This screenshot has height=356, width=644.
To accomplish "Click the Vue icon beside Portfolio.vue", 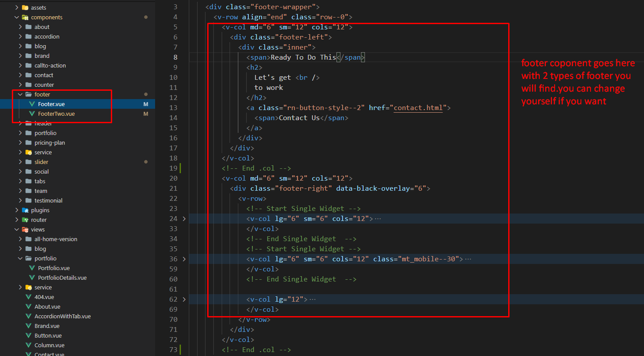I will [32, 268].
